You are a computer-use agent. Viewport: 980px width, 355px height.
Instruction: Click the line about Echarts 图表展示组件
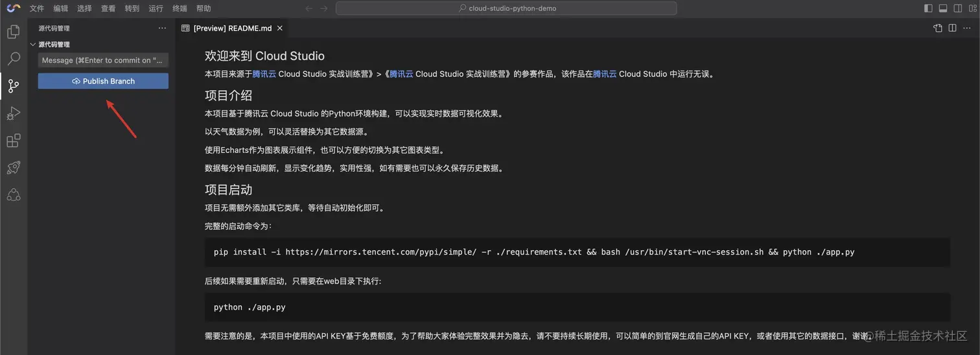[x=324, y=150]
